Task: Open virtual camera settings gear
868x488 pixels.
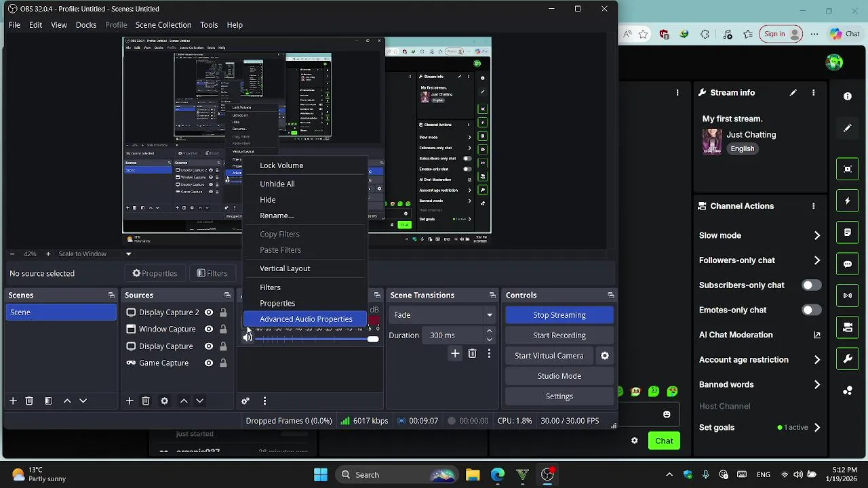Action: point(605,355)
